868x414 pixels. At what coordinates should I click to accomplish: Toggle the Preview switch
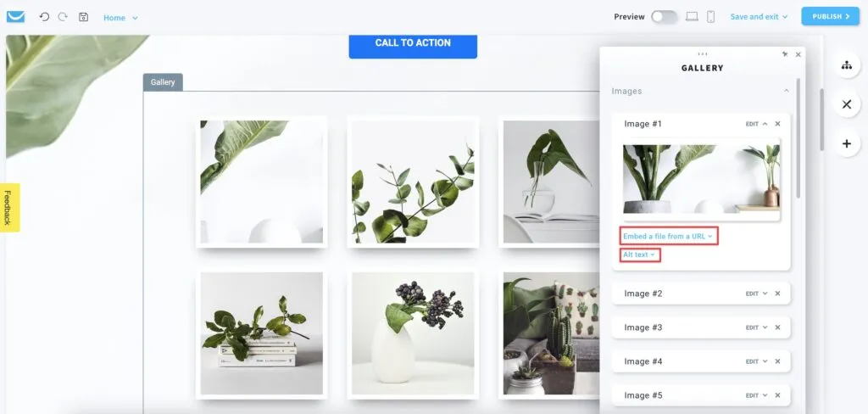tap(665, 17)
